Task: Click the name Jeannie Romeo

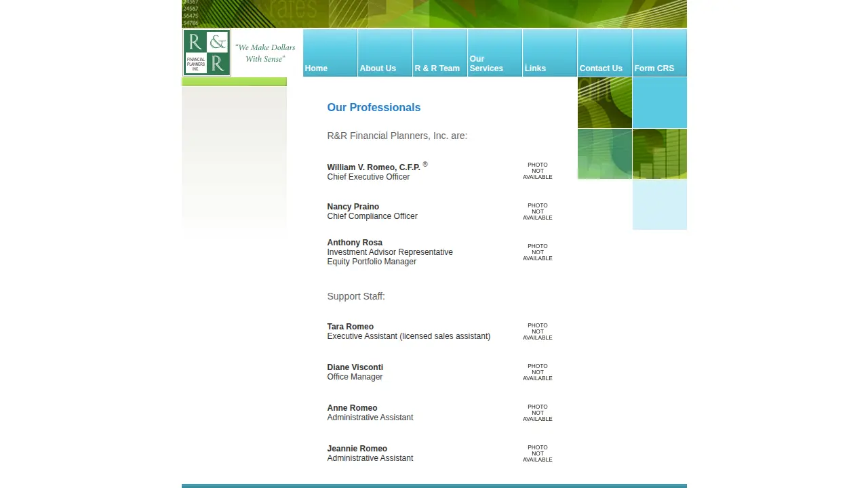Action: [357, 449]
